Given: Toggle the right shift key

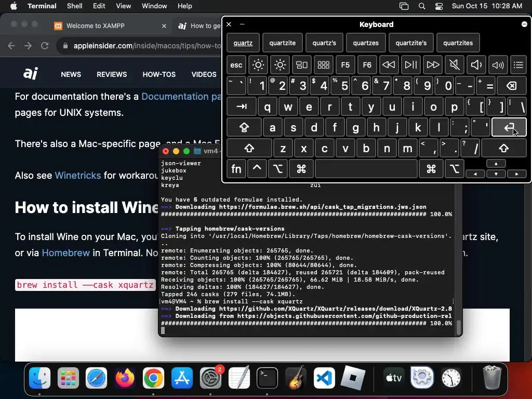Looking at the screenshot, I should 504,148.
